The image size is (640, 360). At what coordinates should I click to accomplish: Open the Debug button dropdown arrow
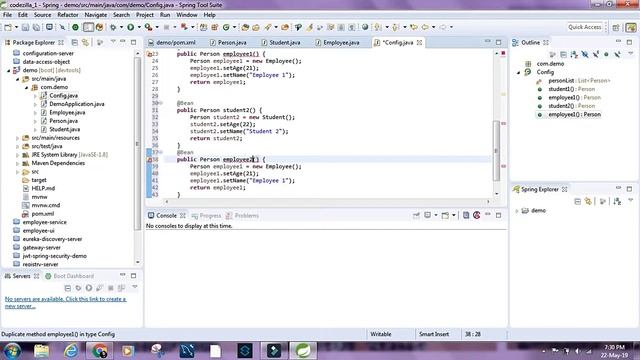(121, 27)
